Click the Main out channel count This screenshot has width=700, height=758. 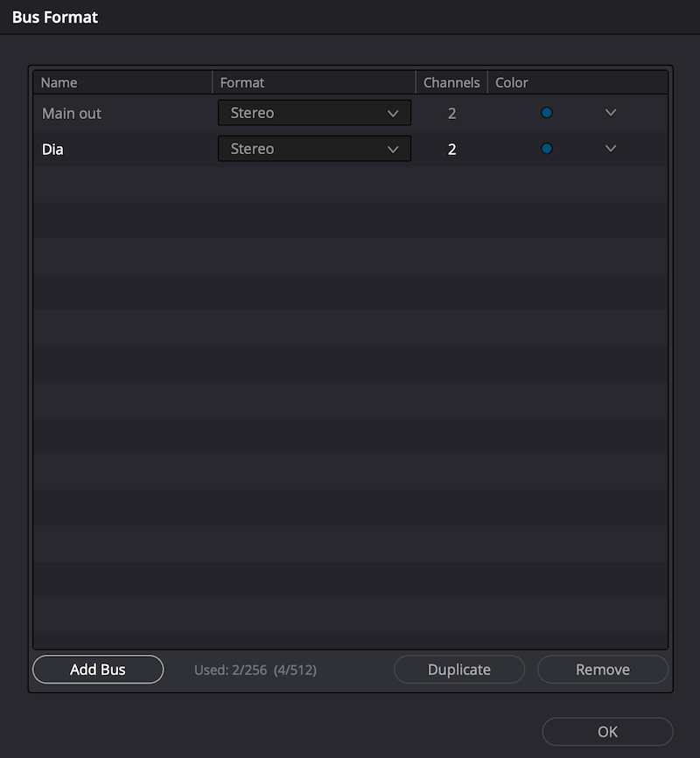[x=451, y=113]
